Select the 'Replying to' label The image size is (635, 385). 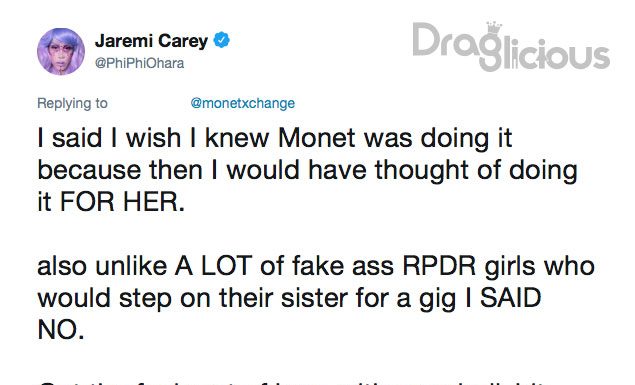pyautogui.click(x=72, y=103)
